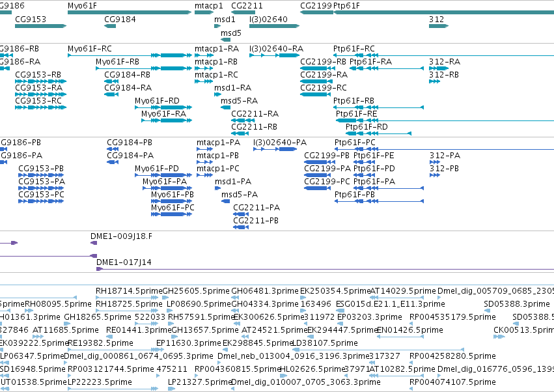This screenshot has width=554, height=392.
Task: Select protein label CG9153-PB
Action: 41,169
